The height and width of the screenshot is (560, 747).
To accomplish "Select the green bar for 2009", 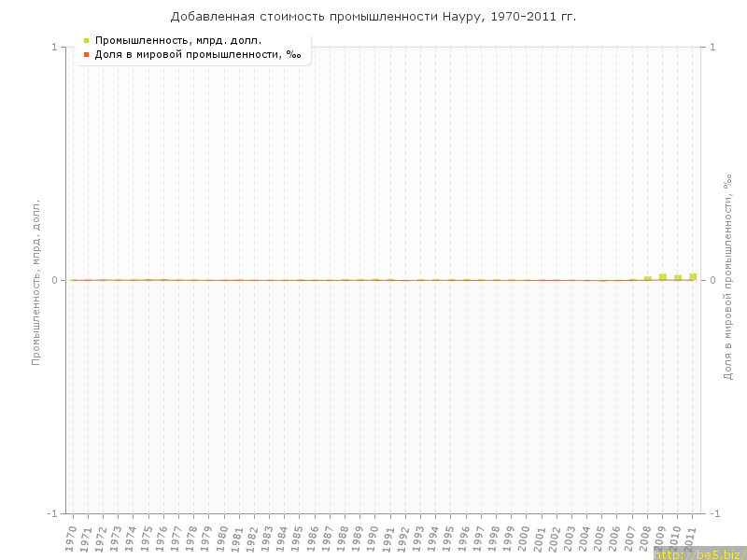I will [x=662, y=277].
